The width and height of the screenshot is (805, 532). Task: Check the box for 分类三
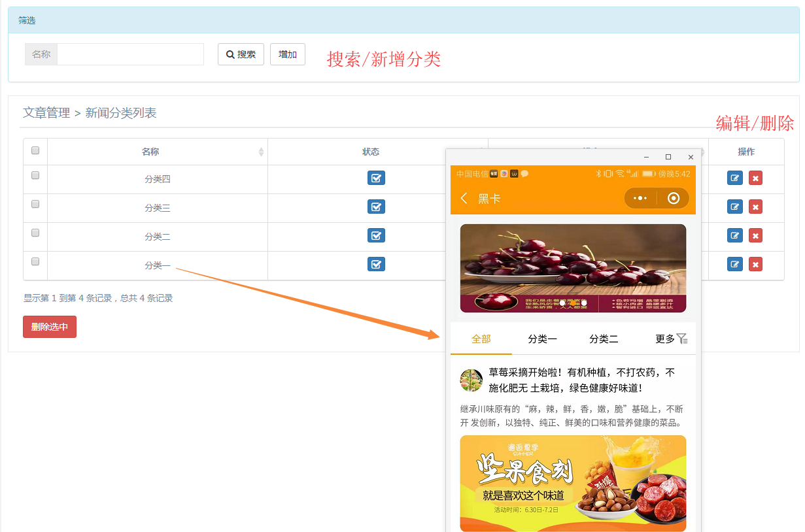35,204
